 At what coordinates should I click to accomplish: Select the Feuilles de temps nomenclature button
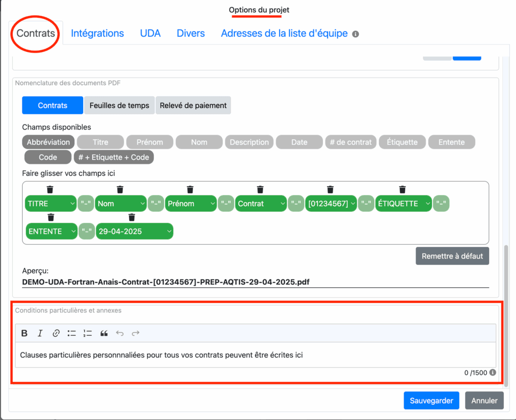tap(119, 105)
